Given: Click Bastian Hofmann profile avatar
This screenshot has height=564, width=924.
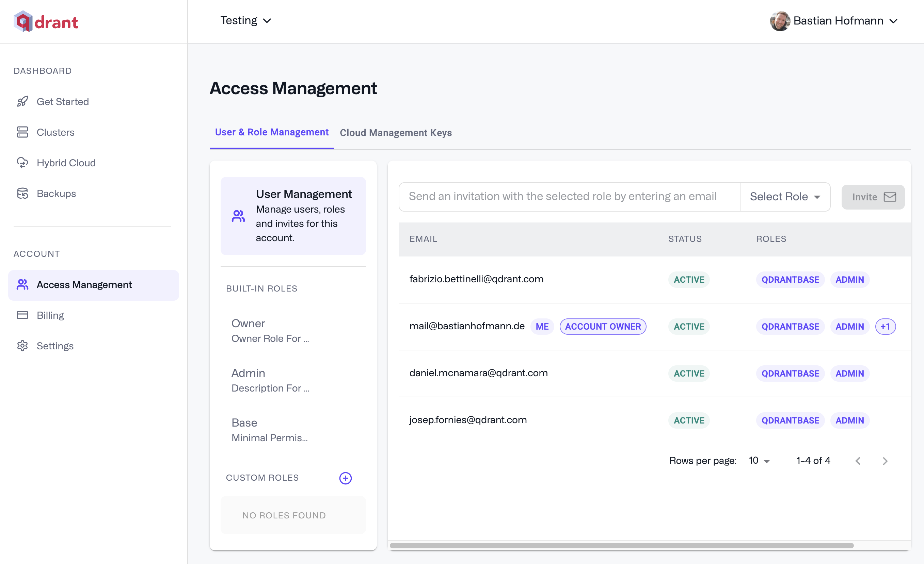Looking at the screenshot, I should pos(780,21).
